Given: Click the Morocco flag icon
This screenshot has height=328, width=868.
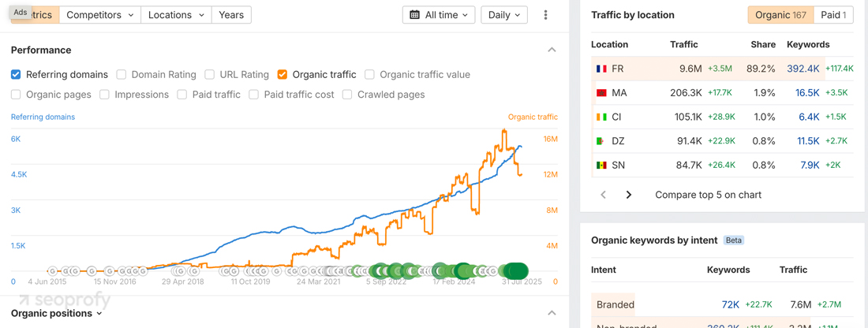Looking at the screenshot, I should click(x=601, y=93).
